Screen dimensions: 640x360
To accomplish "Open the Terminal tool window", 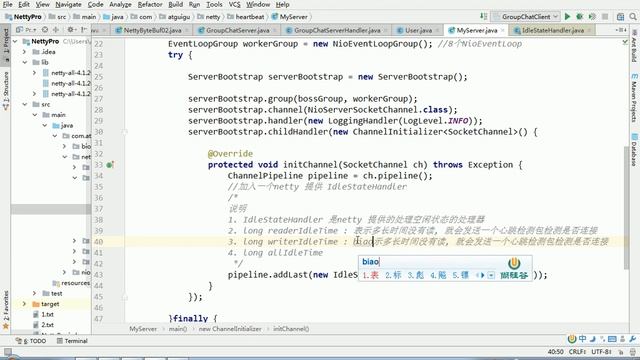I will [x=72, y=341].
